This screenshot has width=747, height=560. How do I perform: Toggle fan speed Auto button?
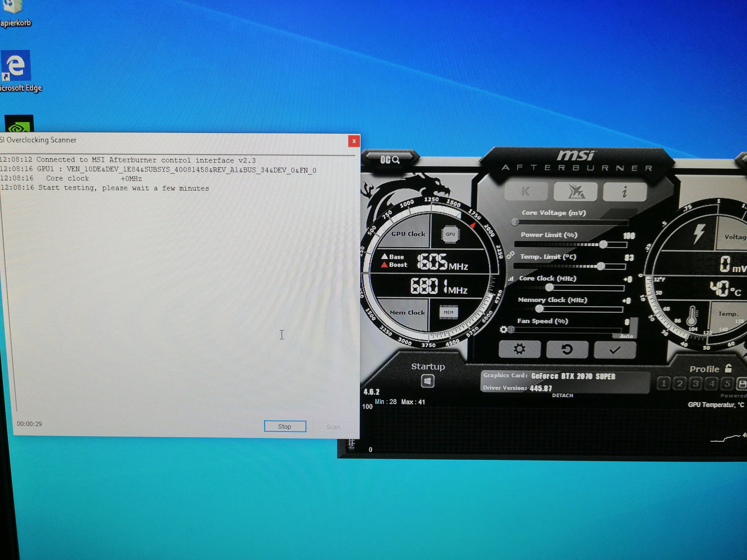click(x=626, y=336)
